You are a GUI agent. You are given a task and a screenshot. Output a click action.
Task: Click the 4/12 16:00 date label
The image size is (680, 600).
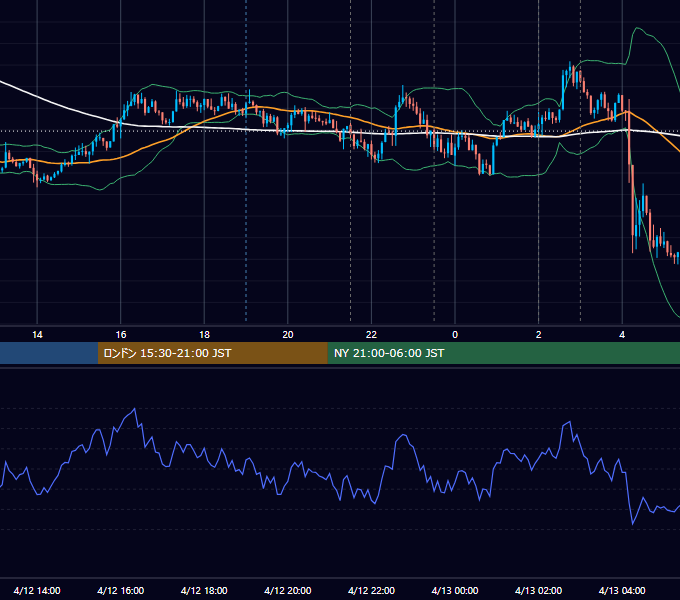point(121,590)
